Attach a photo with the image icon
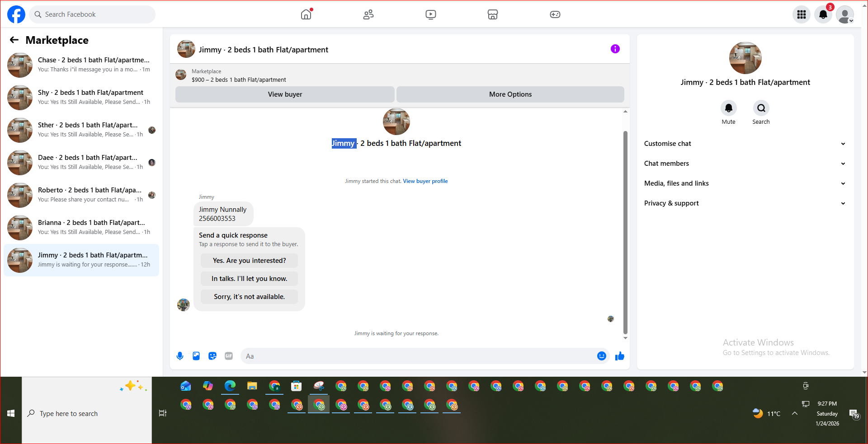 tap(196, 356)
